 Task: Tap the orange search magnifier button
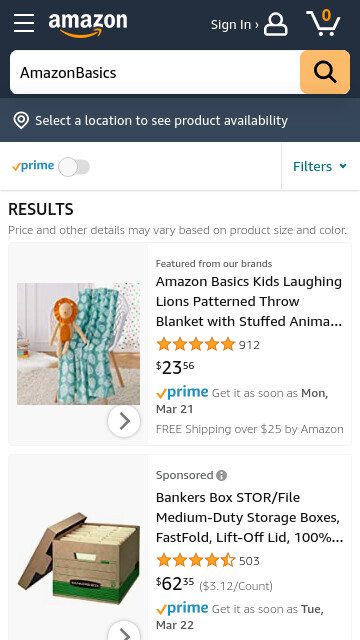coord(325,72)
